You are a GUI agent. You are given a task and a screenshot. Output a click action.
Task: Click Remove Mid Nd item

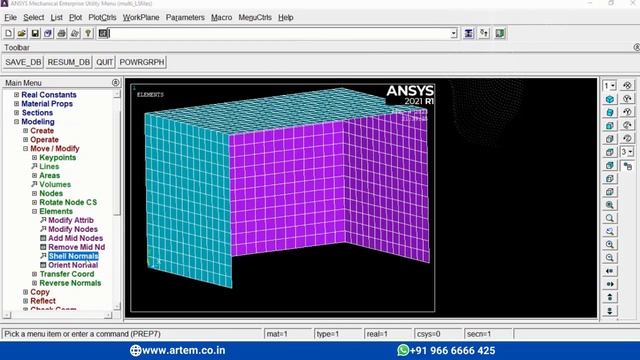tap(76, 247)
